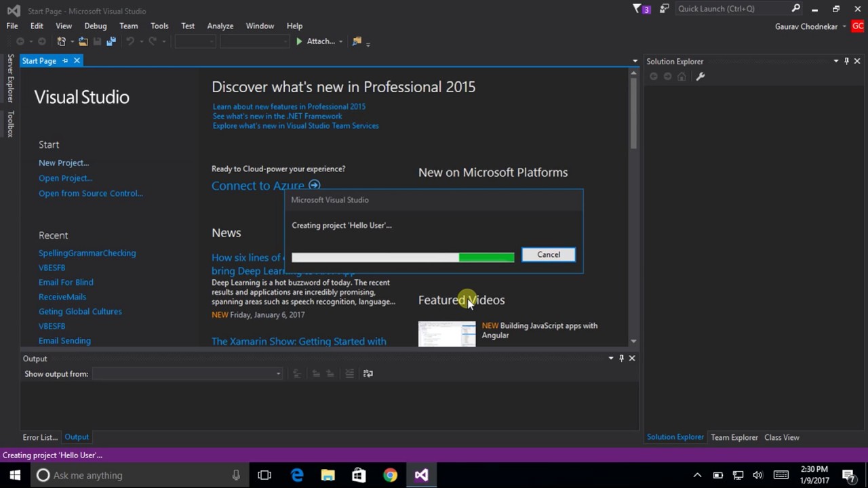
Task: Click See what's new in .NET Framework
Action: click(x=277, y=116)
